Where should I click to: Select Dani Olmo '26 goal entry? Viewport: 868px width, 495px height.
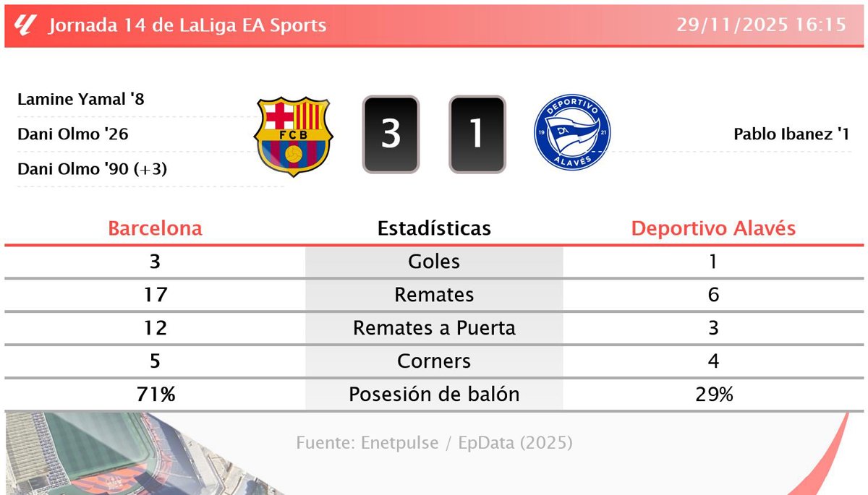[x=73, y=134]
